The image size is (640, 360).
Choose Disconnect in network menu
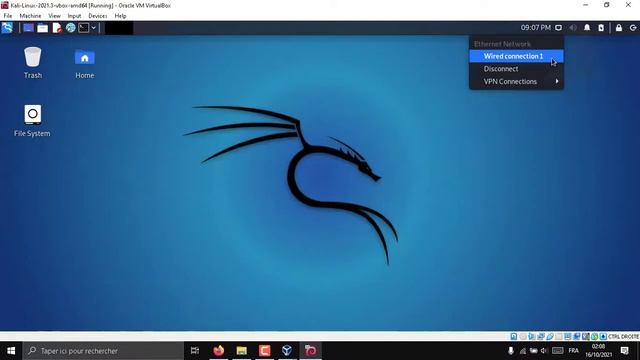(x=516, y=69)
